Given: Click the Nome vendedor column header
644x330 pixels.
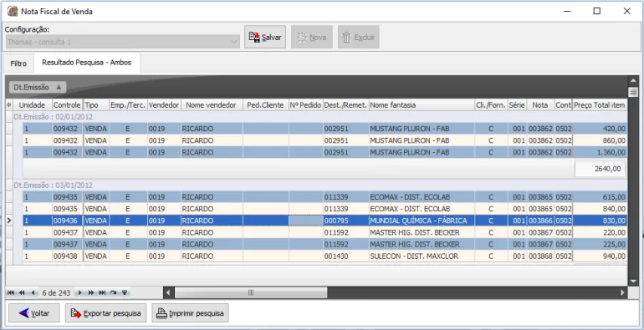Looking at the screenshot, I should pyautogui.click(x=212, y=105).
